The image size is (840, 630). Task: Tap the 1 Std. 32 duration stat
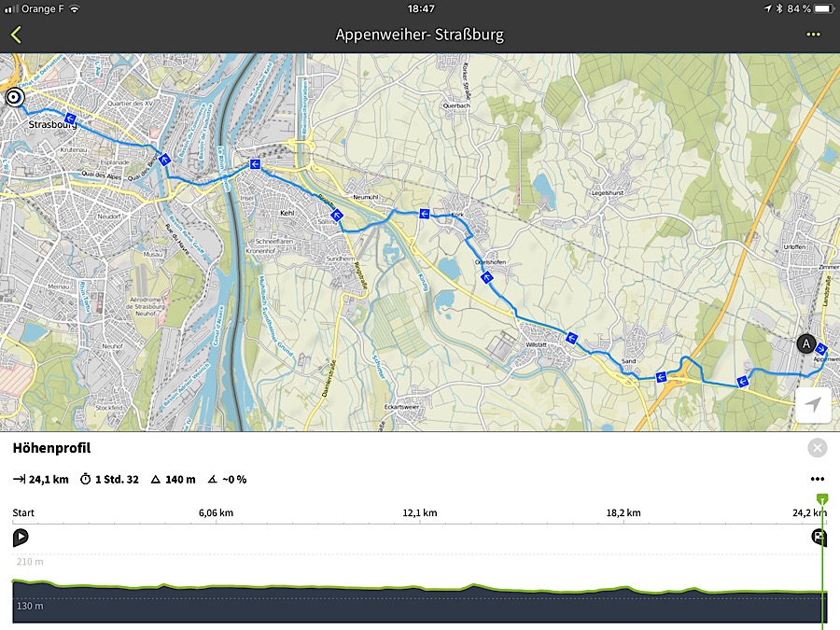click(110, 480)
